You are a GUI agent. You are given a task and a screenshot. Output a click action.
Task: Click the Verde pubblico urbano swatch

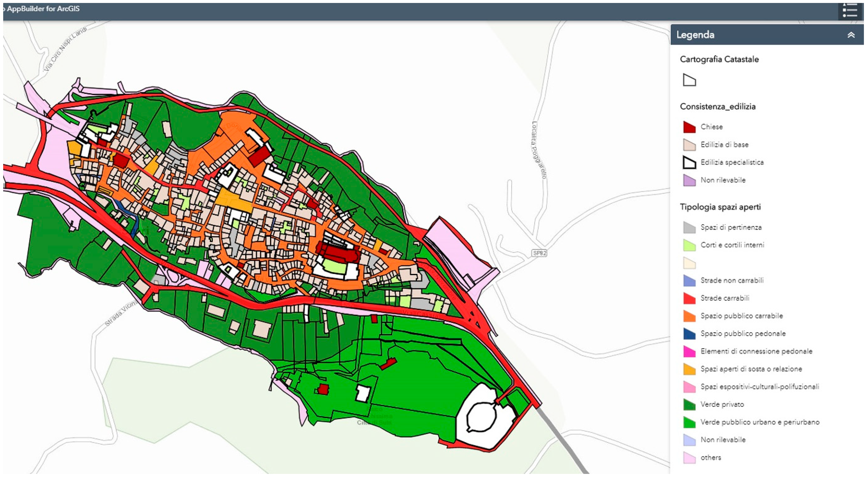pos(689,422)
